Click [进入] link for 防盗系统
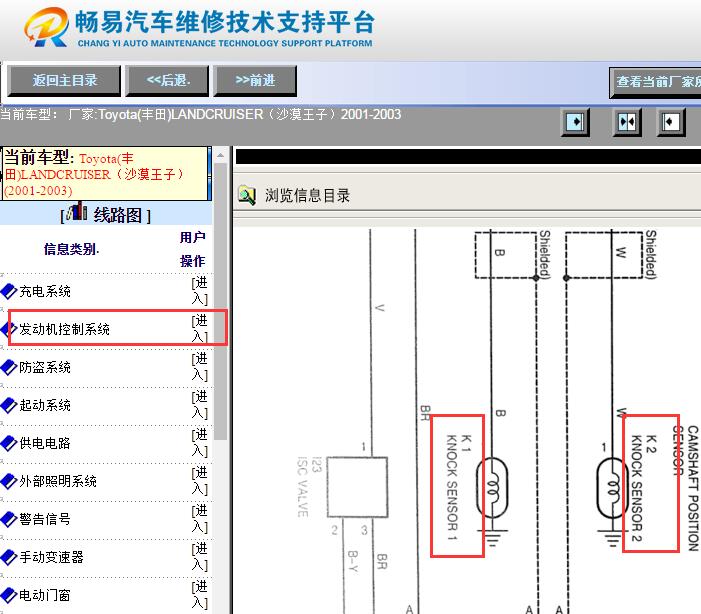Image resolution: width=701 pixels, height=614 pixels. pos(200,367)
